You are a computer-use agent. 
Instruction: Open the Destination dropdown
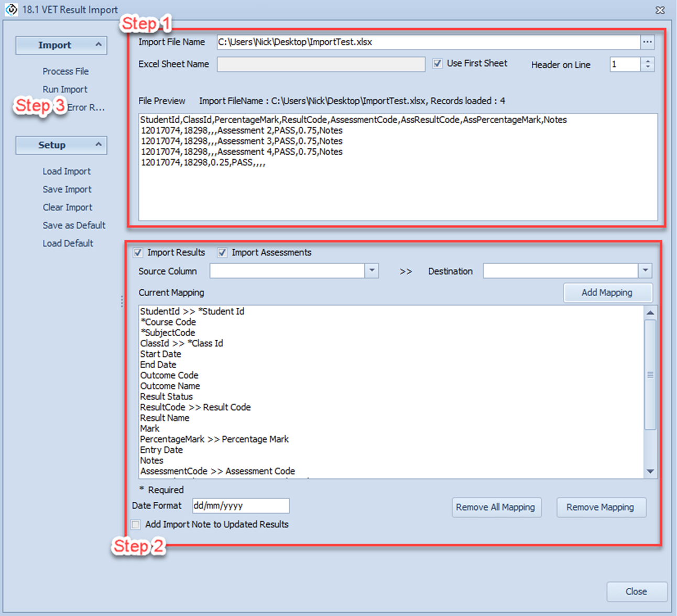645,271
